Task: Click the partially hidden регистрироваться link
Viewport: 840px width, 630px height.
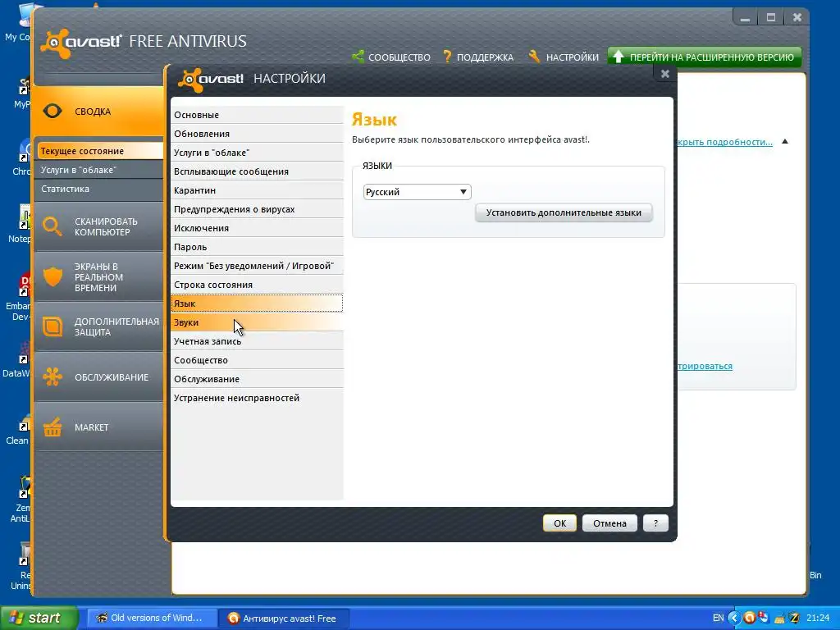Action: pyautogui.click(x=705, y=366)
